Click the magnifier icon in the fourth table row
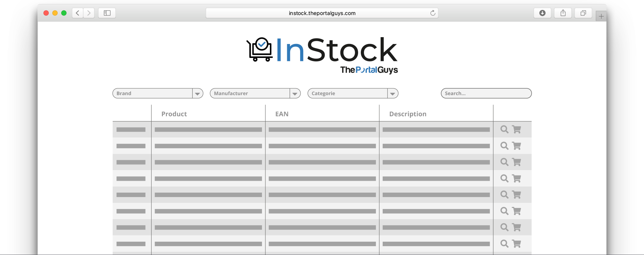This screenshot has width=644, height=255. [504, 178]
